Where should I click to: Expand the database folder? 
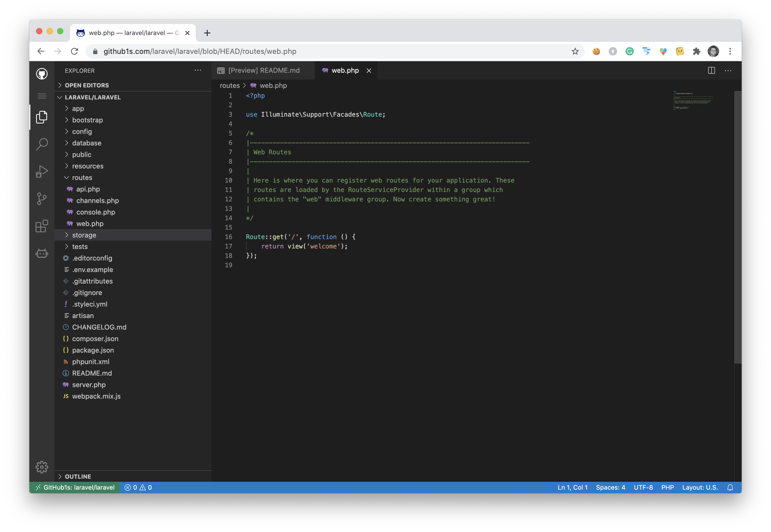coord(133,143)
